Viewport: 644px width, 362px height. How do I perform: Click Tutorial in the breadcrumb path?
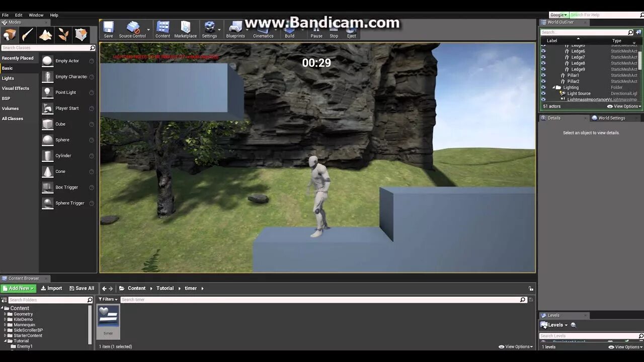click(x=165, y=288)
